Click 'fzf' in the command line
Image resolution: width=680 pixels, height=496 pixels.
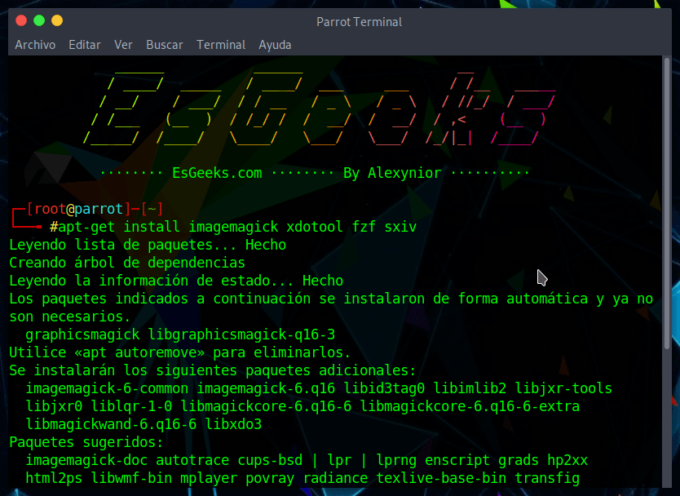tap(364, 226)
